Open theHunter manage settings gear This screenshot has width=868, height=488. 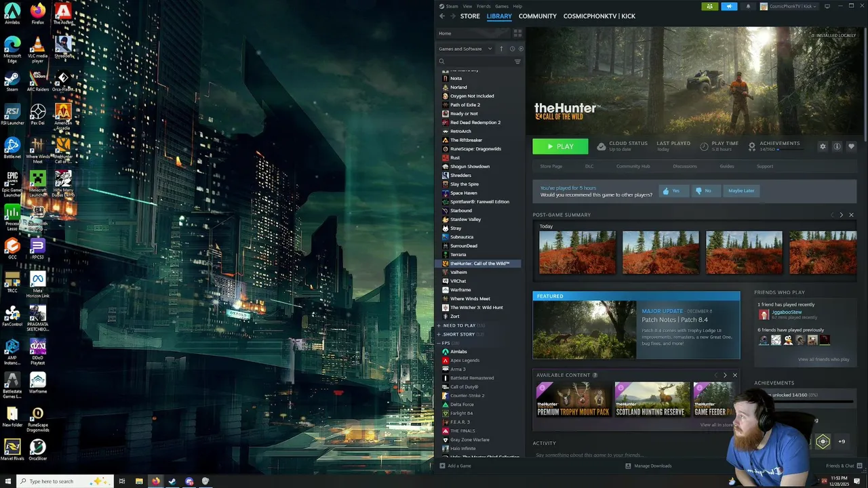pos(823,146)
